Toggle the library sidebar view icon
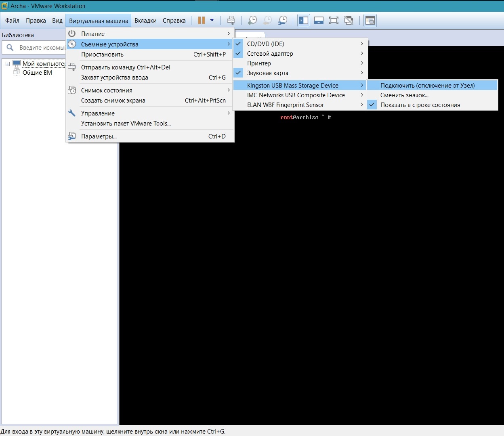 click(x=304, y=20)
